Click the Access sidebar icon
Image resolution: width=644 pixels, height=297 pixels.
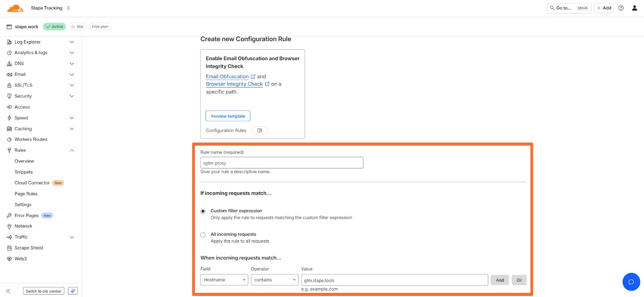pyautogui.click(x=9, y=107)
